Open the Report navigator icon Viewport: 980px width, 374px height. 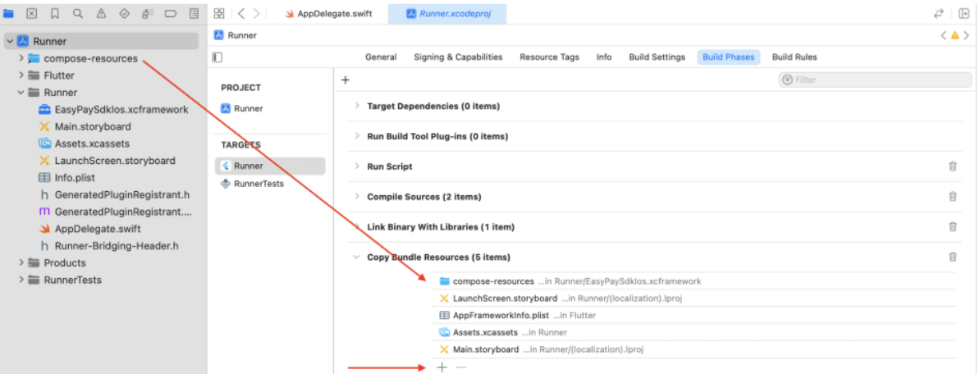click(x=194, y=13)
